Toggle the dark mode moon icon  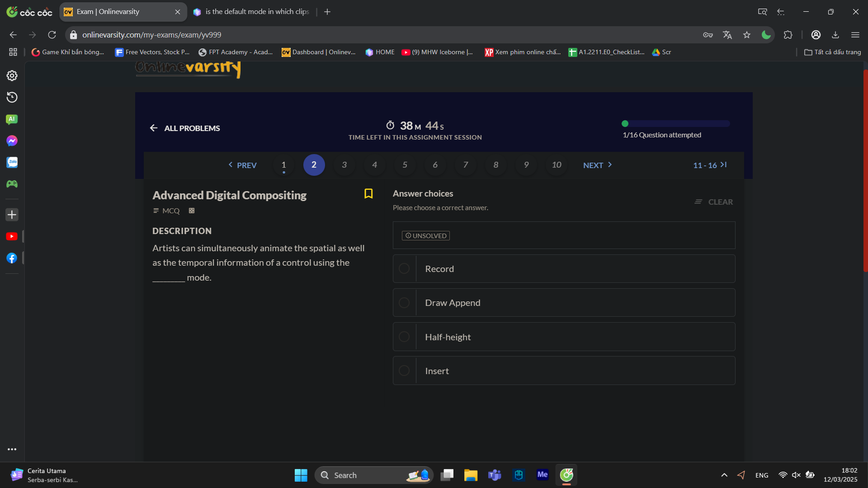(x=766, y=35)
